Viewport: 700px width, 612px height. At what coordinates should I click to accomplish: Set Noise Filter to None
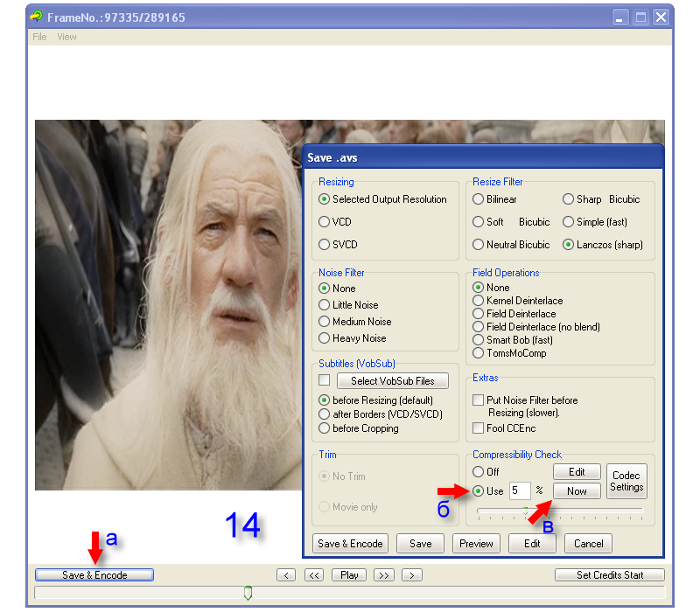337,289
